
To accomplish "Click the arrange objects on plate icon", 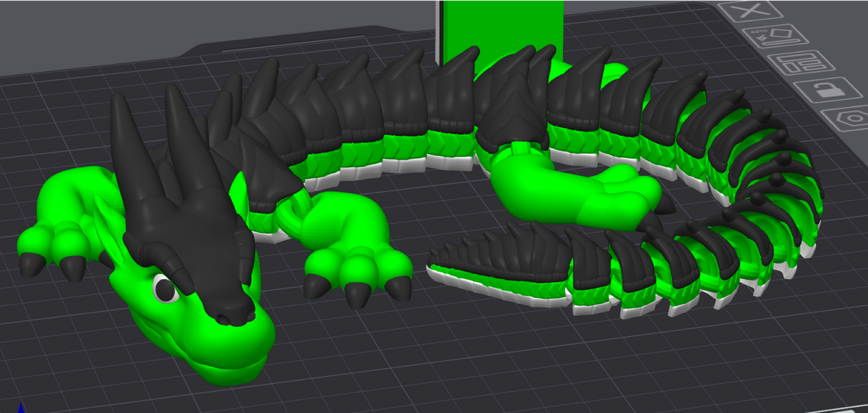I will (802, 62).
